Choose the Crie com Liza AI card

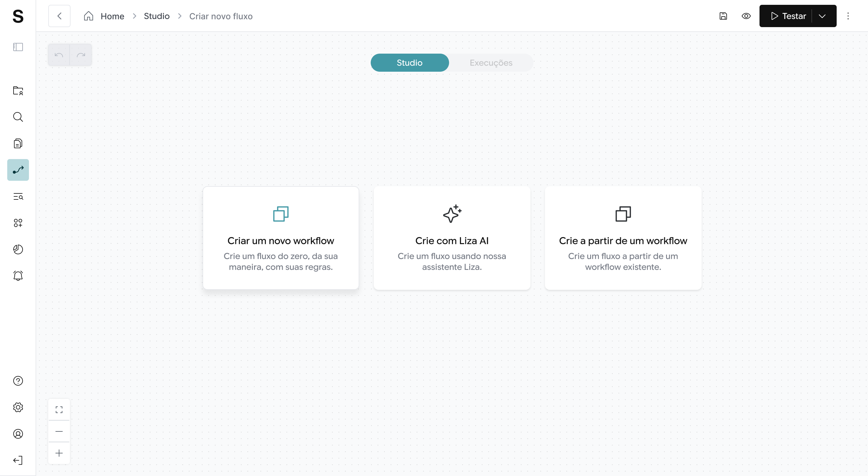(451, 238)
